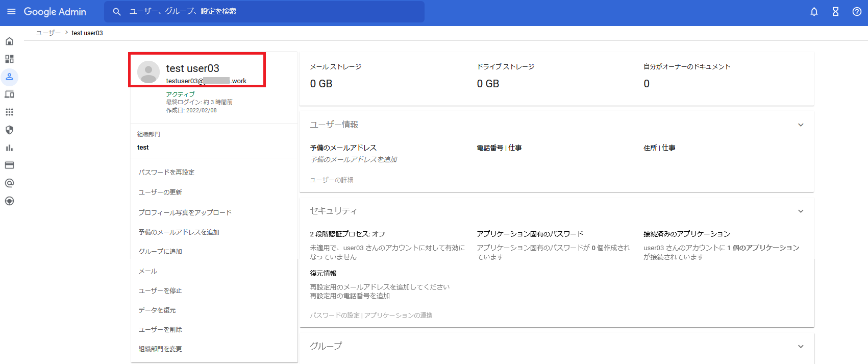Collapse the ユーザー情報 section chevron

[801, 125]
